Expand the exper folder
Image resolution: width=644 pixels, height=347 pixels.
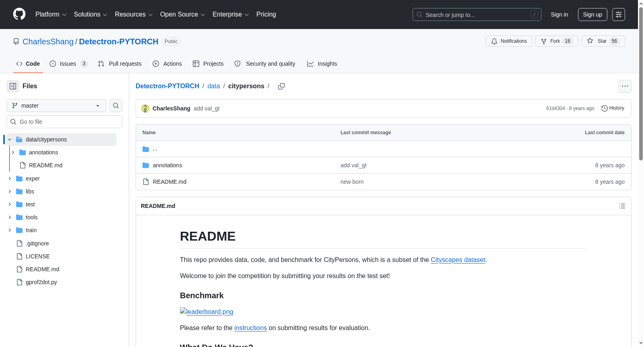10,179
